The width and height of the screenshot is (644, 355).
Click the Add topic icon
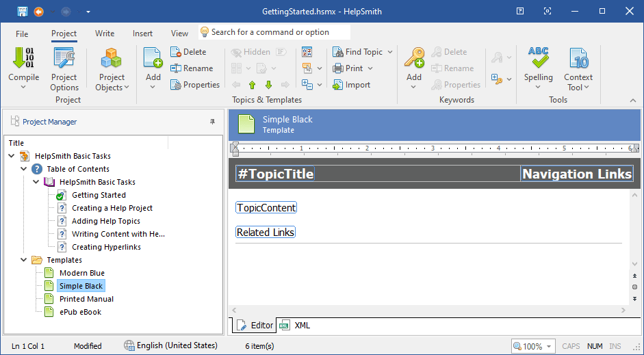point(153,57)
